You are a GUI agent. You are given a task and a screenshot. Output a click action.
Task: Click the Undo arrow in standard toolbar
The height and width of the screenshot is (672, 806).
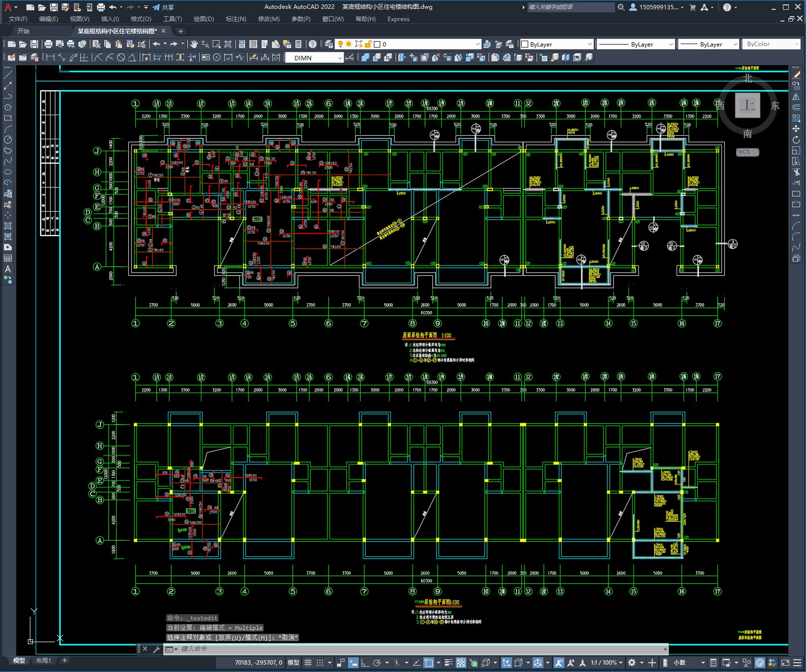pos(156,44)
